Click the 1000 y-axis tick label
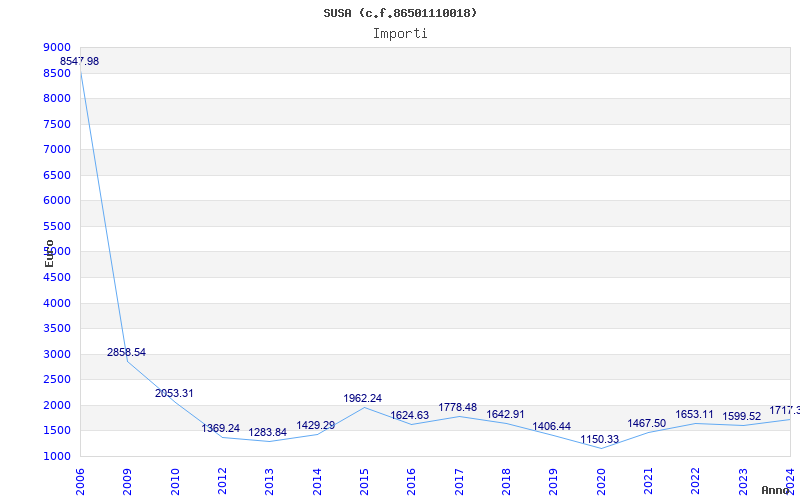The height and width of the screenshot is (500, 800). 57,456
